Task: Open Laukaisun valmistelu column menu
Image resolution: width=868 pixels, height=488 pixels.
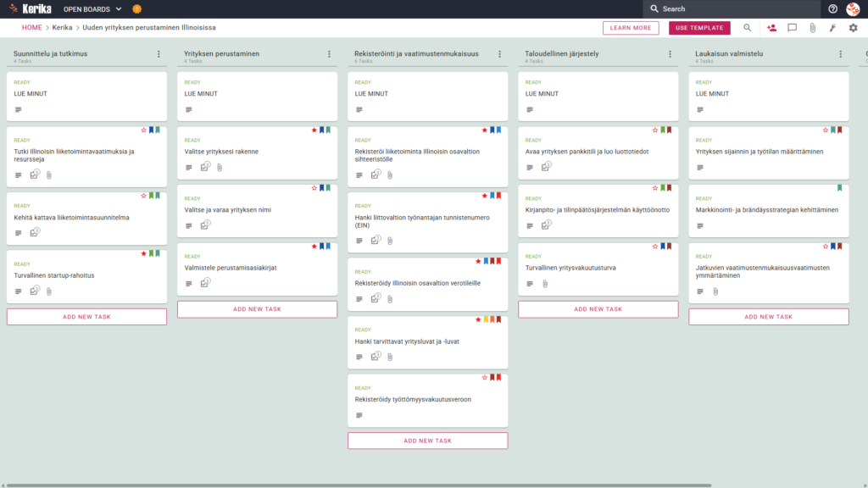Action: pyautogui.click(x=841, y=53)
